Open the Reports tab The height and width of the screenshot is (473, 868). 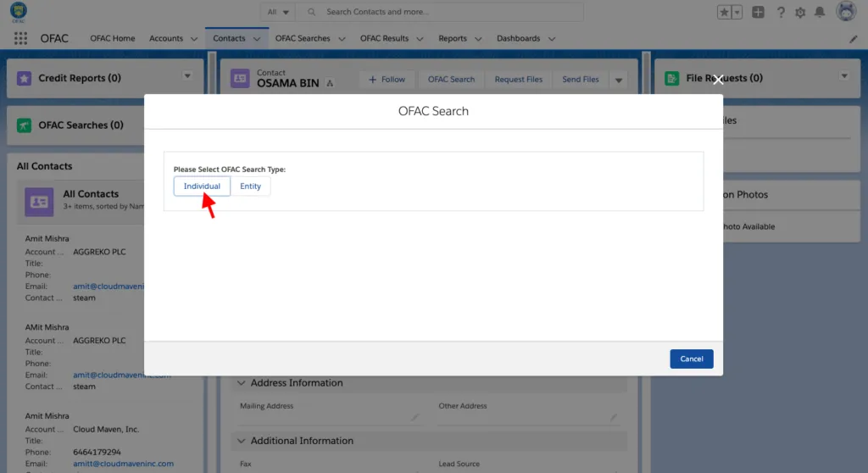pyautogui.click(x=453, y=38)
